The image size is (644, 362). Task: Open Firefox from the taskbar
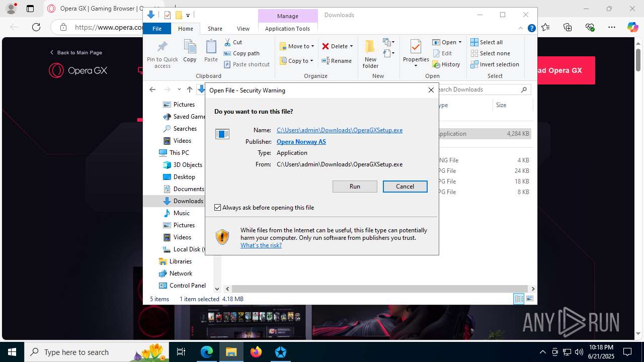(256, 352)
